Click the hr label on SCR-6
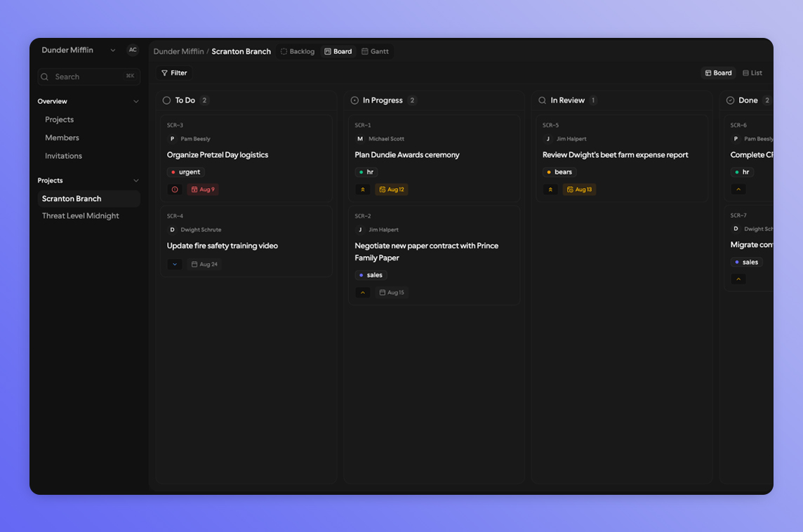 [x=742, y=172]
